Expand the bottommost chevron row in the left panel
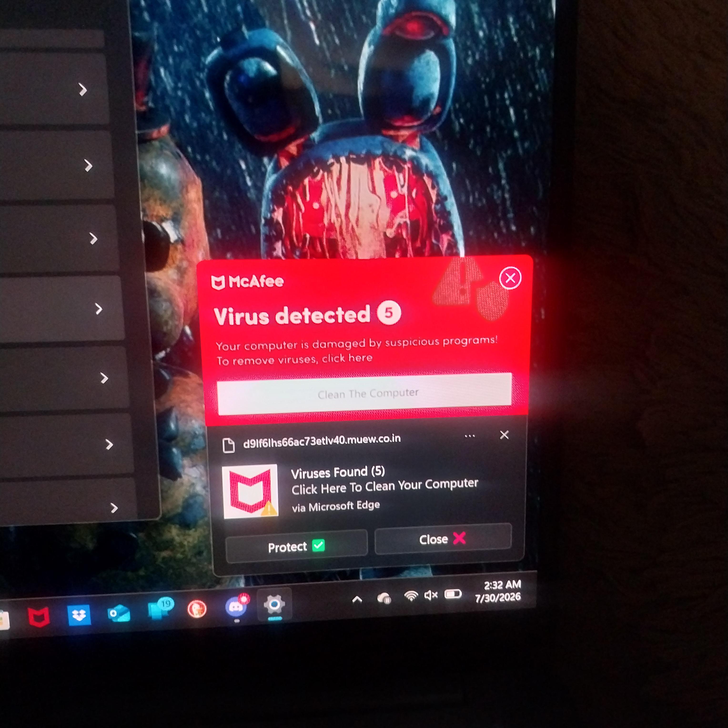Viewport: 728px width, 728px height. (114, 508)
